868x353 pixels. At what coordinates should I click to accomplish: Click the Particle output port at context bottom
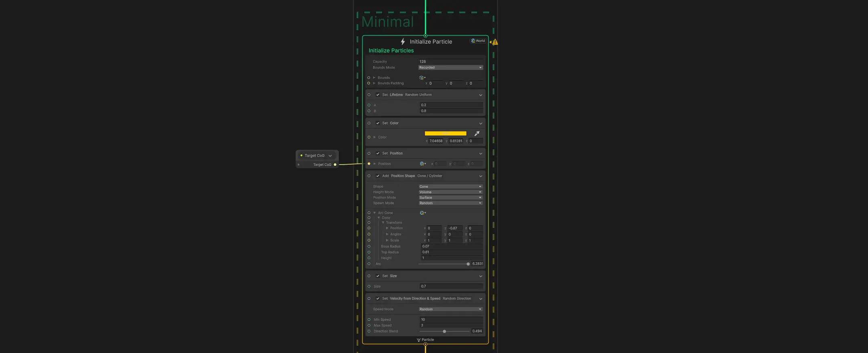tap(425, 344)
